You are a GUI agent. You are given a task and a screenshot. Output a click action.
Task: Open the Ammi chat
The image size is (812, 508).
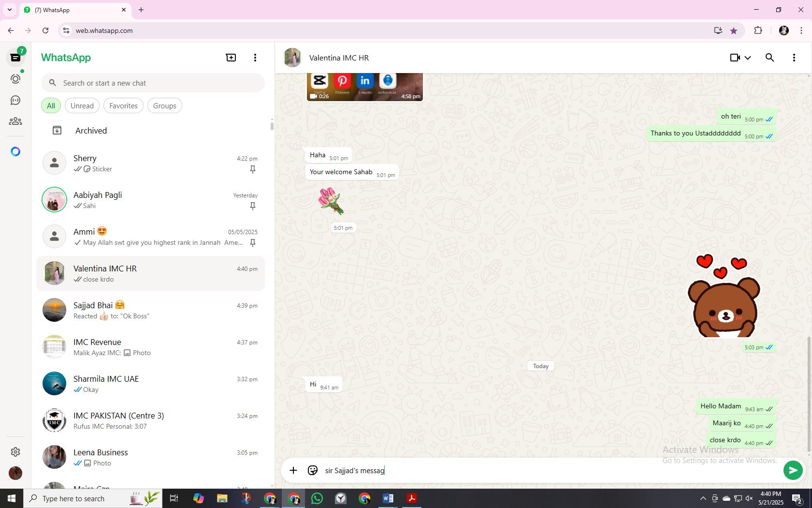coord(150,237)
